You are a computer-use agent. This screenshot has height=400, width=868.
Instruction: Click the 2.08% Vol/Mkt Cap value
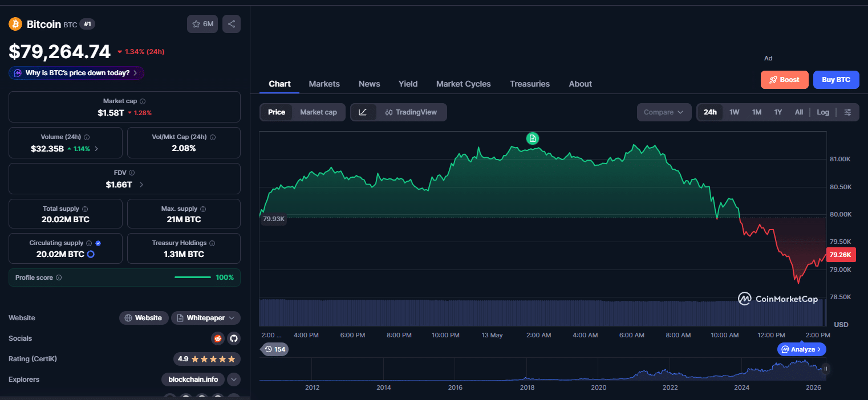click(x=184, y=148)
